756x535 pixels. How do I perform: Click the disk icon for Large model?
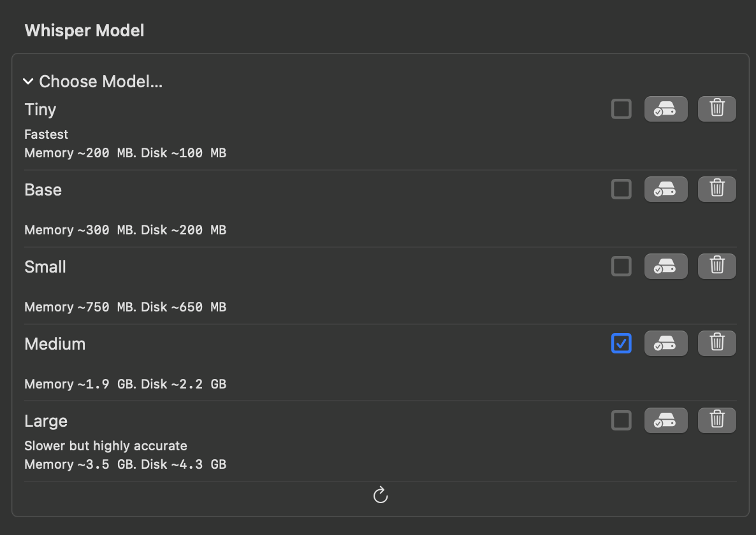665,420
